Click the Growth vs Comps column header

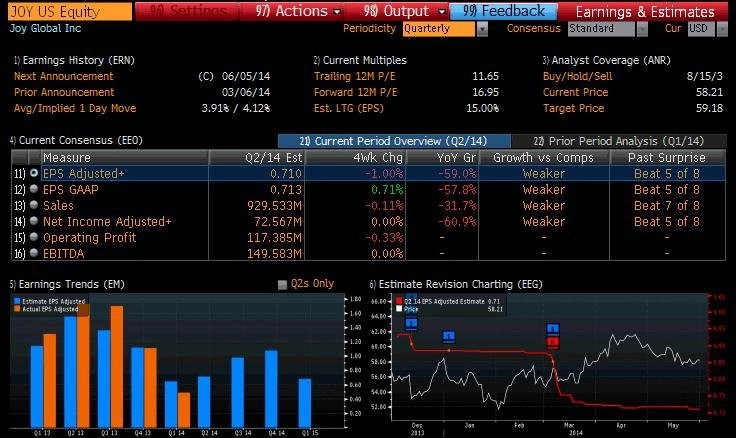click(544, 157)
